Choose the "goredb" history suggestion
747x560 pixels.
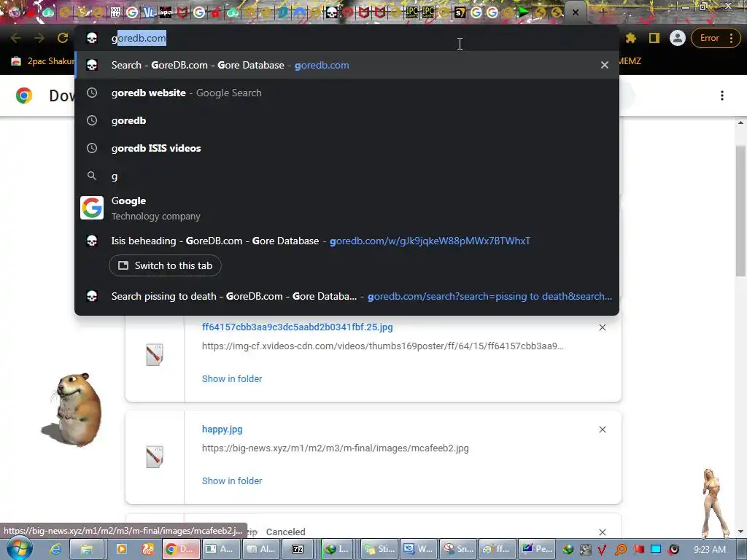[x=347, y=120]
